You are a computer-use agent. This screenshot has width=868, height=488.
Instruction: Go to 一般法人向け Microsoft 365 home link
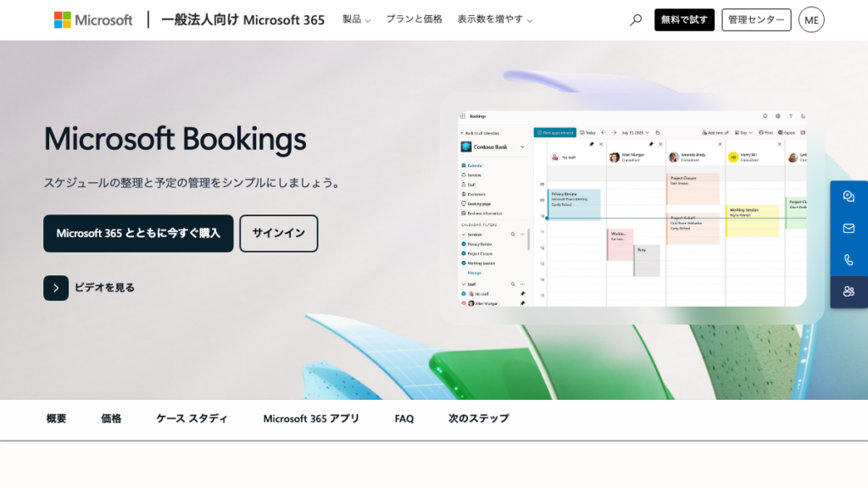242,20
